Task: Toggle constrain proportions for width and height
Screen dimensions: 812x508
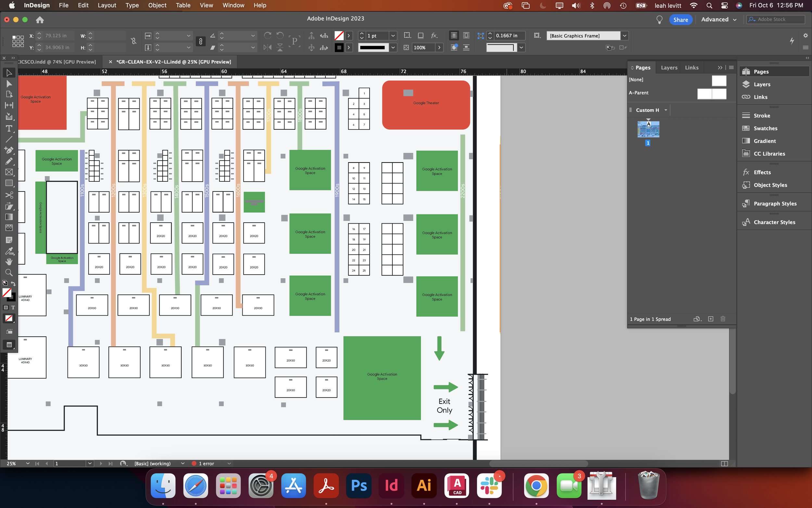Action: point(133,41)
